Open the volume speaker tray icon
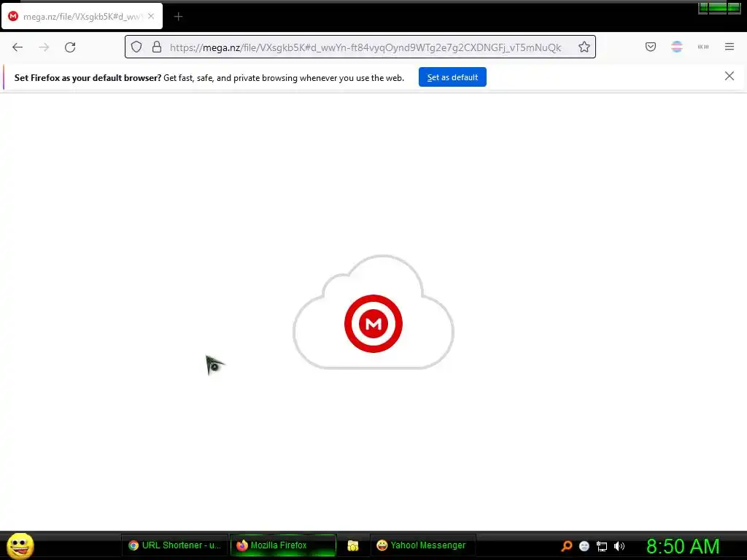The image size is (747, 560). pyautogui.click(x=619, y=546)
